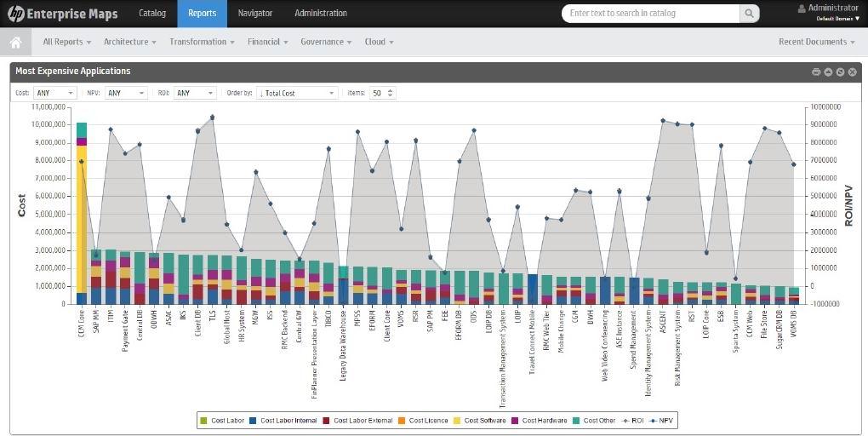
Task: Click the teal Cost Other legend swatch
Action: pyautogui.click(x=576, y=421)
